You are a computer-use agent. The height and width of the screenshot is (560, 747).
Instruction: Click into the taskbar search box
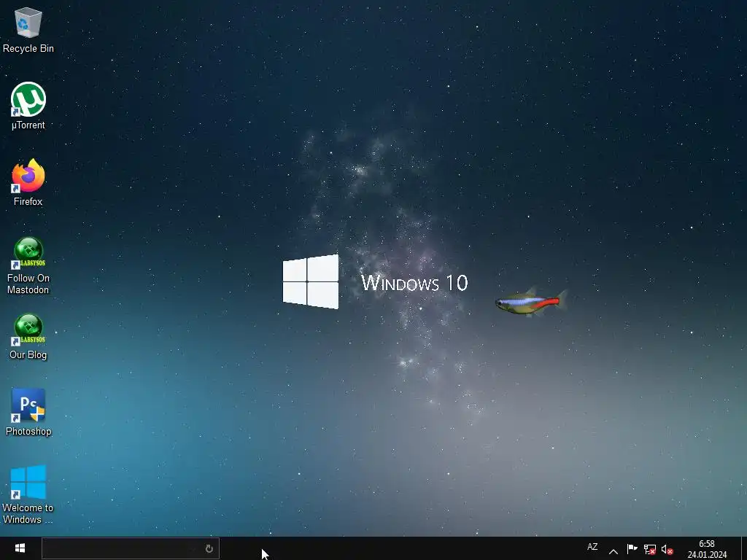click(x=130, y=548)
